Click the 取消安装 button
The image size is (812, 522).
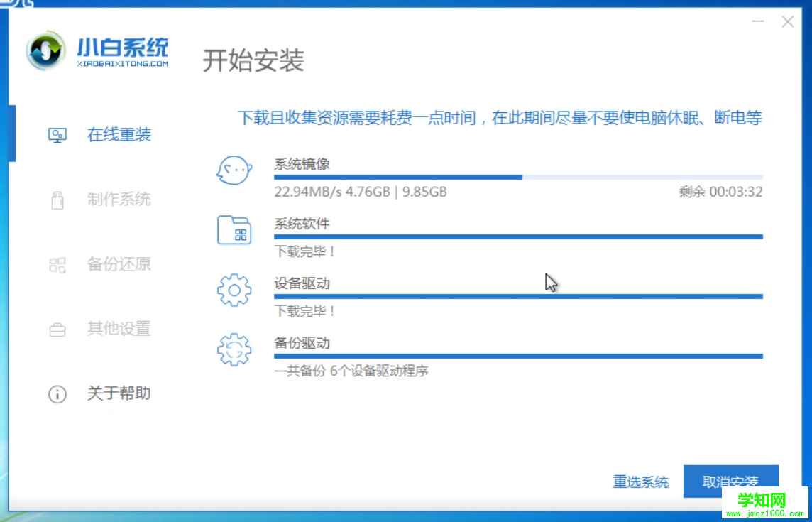(x=731, y=481)
